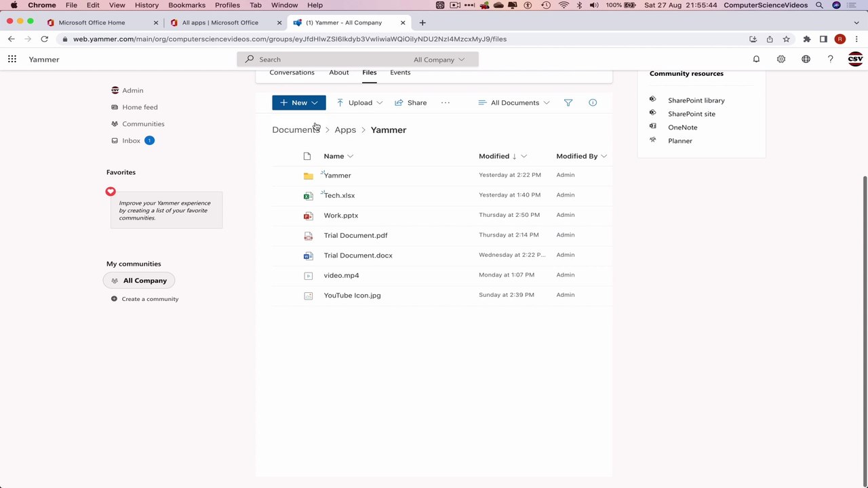Open the New dropdown button
Viewport: 868px width, 488px height.
pos(299,103)
